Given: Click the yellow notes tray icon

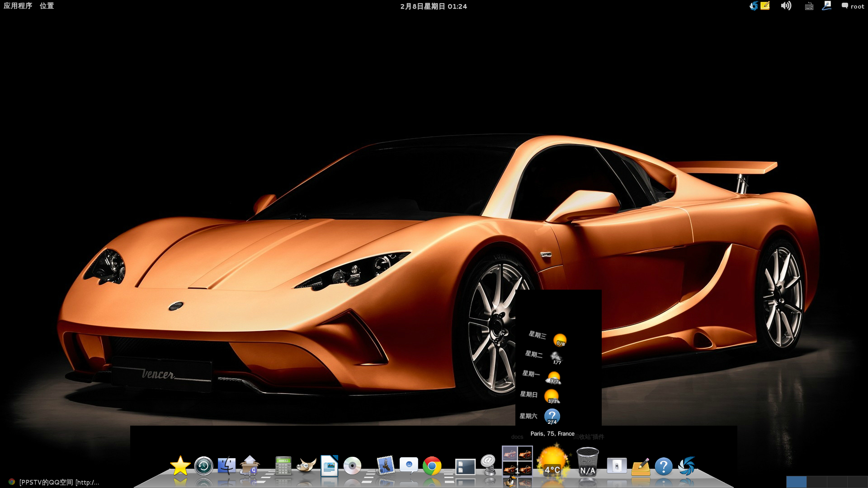Looking at the screenshot, I should (x=765, y=6).
